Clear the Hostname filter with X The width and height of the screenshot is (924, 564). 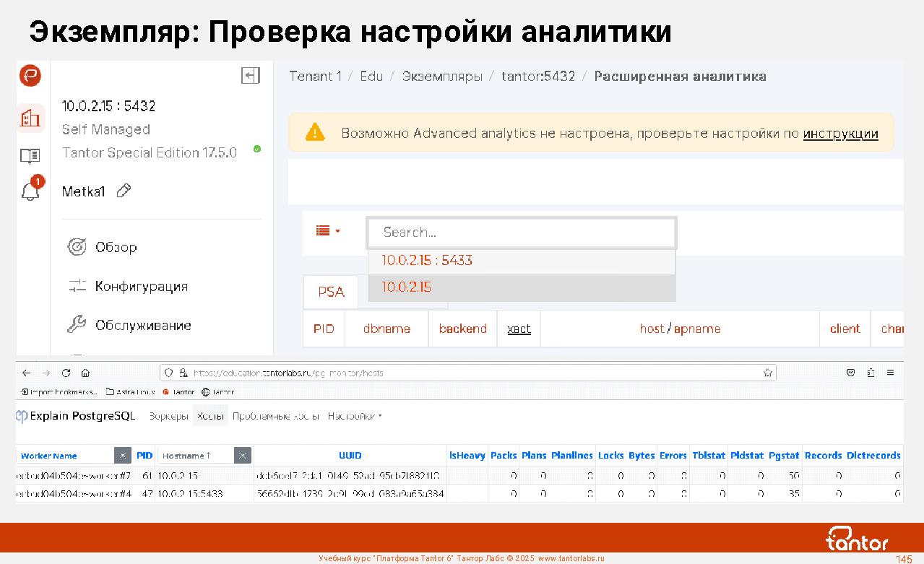point(242,456)
